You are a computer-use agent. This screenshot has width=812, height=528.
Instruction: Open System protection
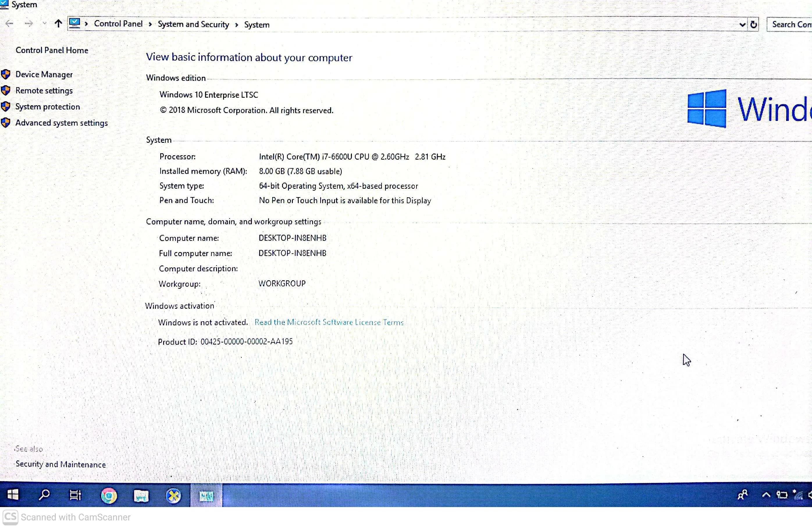[48, 107]
